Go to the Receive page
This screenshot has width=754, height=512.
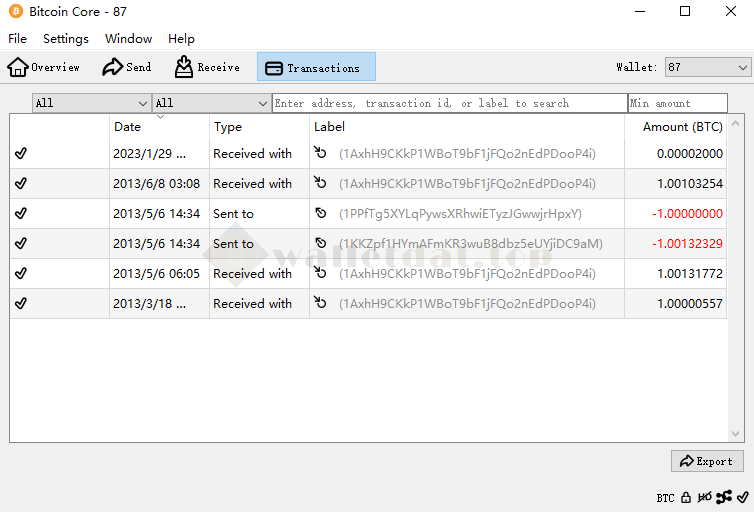tap(207, 67)
